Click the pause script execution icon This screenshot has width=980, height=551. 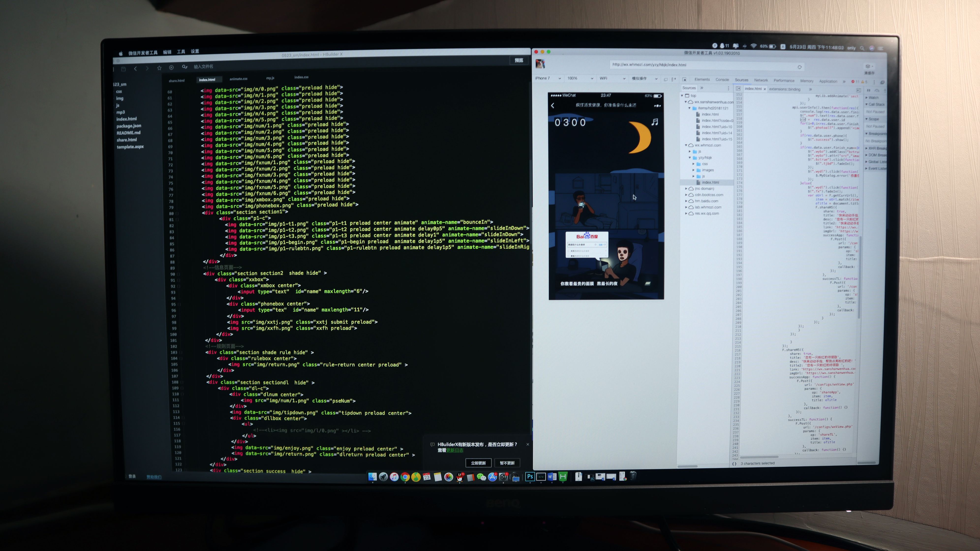click(x=869, y=91)
